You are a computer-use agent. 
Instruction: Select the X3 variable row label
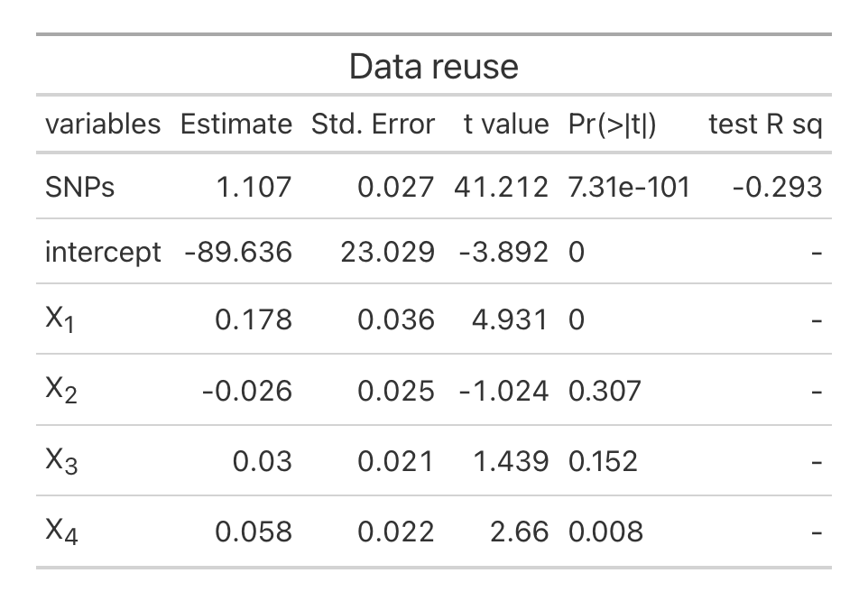pyautogui.click(x=60, y=461)
